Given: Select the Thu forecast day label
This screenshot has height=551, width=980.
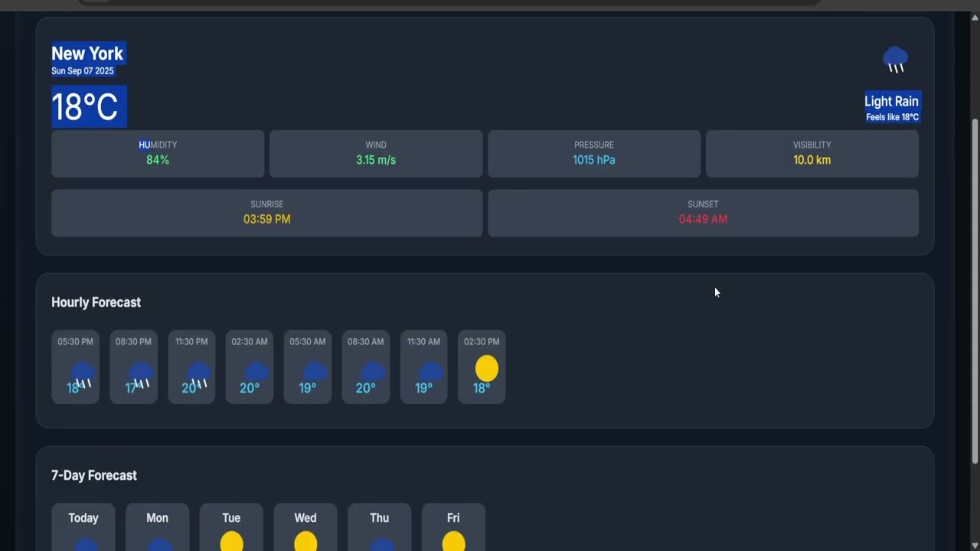Looking at the screenshot, I should (x=379, y=518).
